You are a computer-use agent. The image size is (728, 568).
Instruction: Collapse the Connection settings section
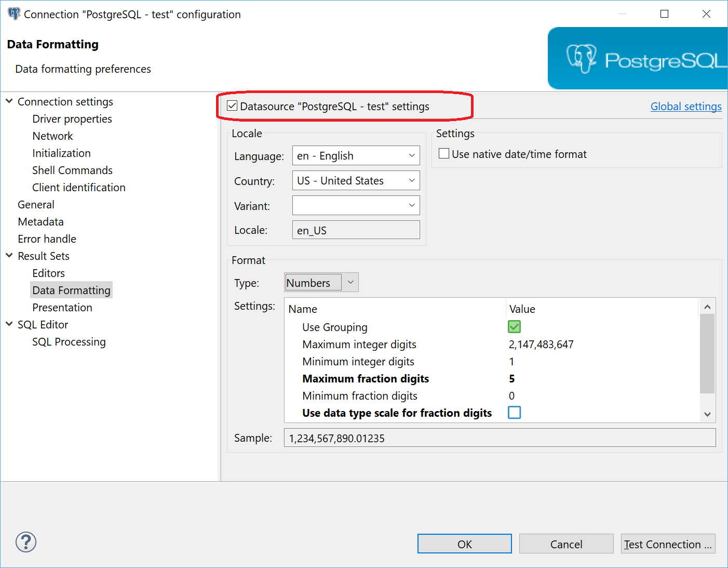[x=9, y=101]
